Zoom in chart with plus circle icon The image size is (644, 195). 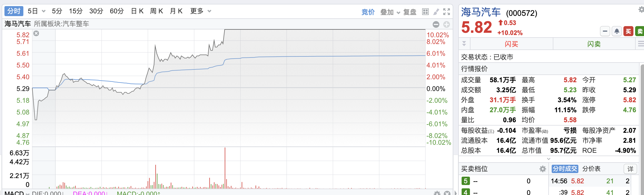pos(447,24)
